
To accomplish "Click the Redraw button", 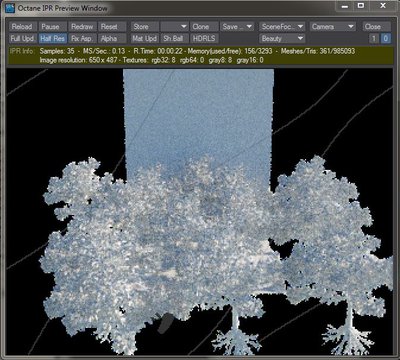I will coord(82,27).
